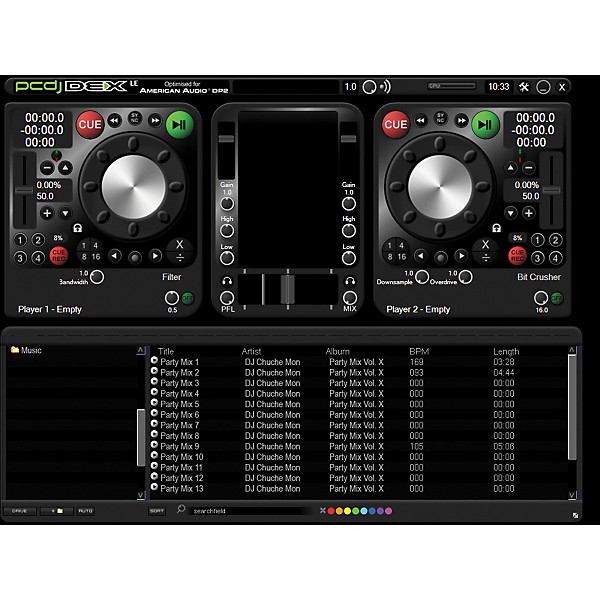
Task: Click the master volume knob in top bar
Action: coord(369,87)
